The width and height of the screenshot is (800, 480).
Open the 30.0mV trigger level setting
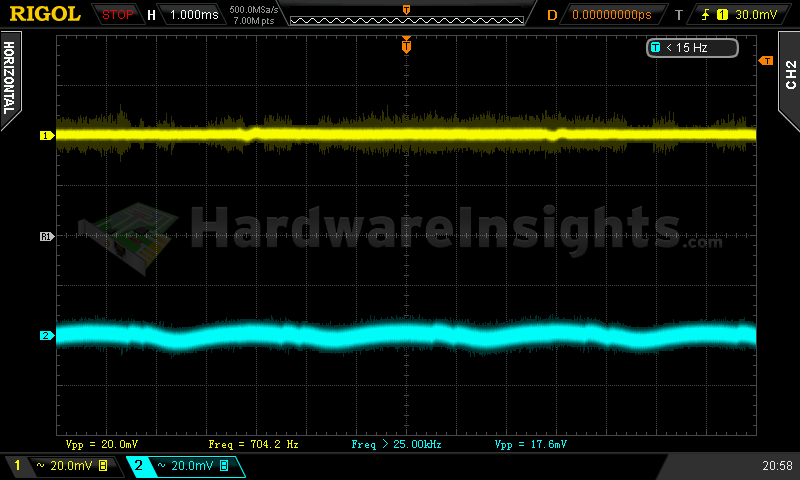pos(753,15)
